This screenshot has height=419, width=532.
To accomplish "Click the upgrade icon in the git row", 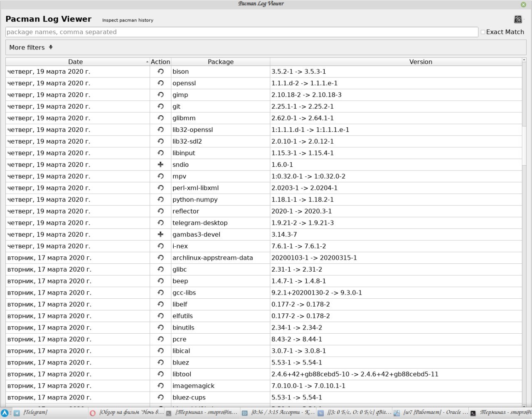I will click(160, 107).
